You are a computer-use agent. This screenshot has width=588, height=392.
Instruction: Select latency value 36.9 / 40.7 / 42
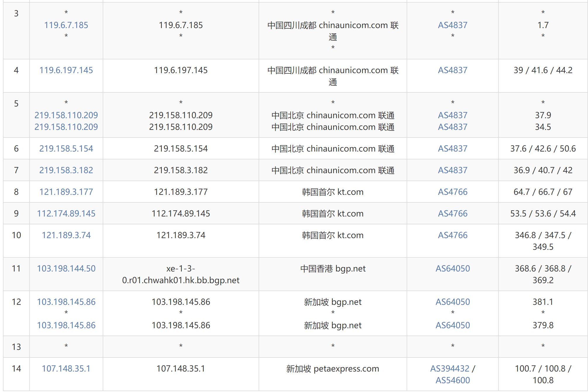pyautogui.click(x=543, y=170)
